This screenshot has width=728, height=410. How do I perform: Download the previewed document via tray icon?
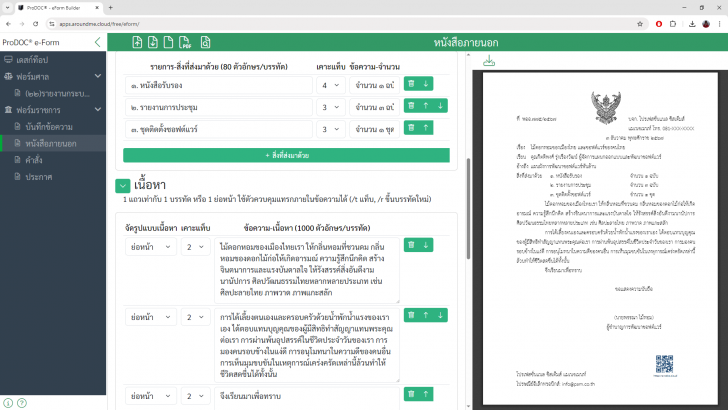(x=489, y=61)
